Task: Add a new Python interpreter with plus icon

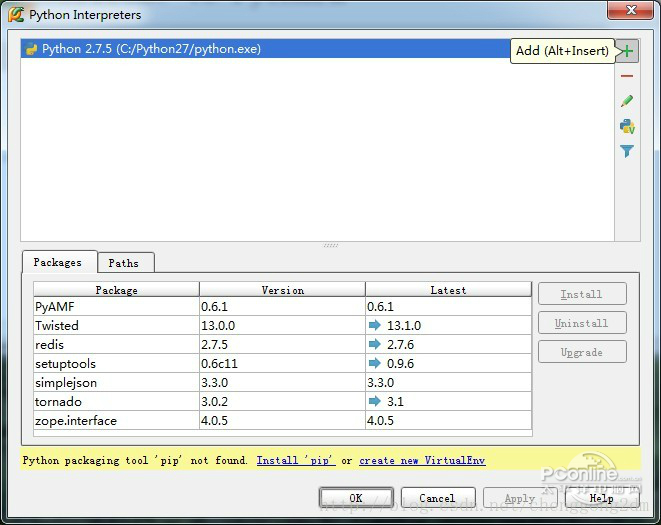Action: pos(627,51)
